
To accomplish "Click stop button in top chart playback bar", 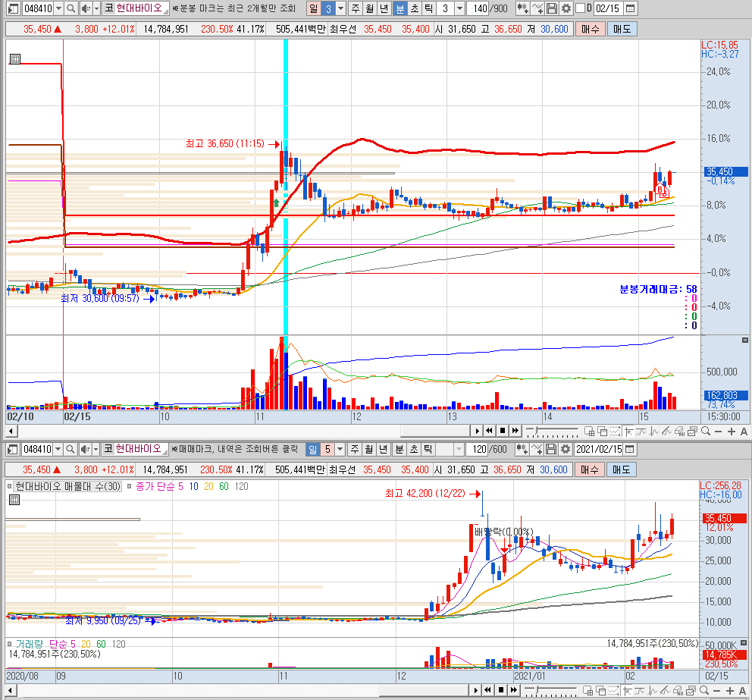I will (502, 431).
